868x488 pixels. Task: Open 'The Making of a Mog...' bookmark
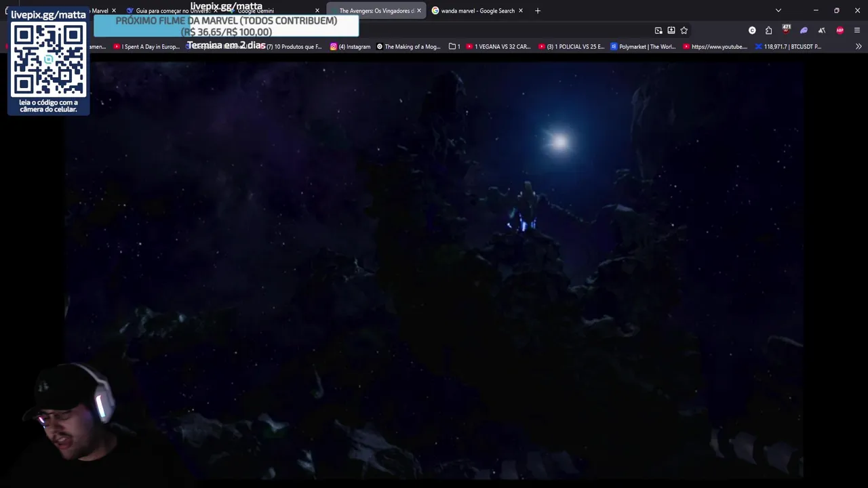pos(409,47)
